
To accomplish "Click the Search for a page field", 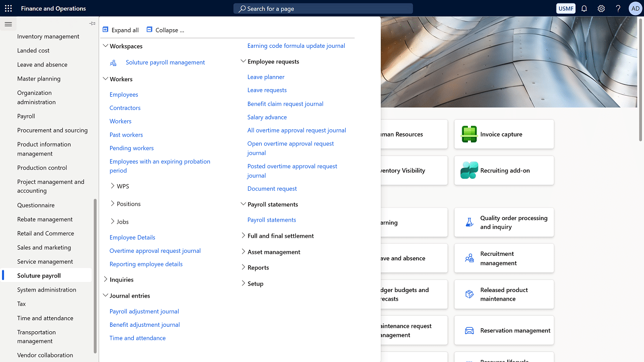I will pyautogui.click(x=323, y=9).
